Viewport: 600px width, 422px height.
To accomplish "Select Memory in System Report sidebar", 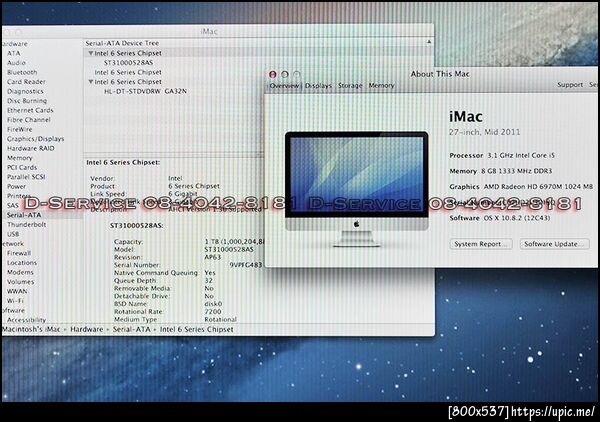I will pyautogui.click(x=20, y=158).
